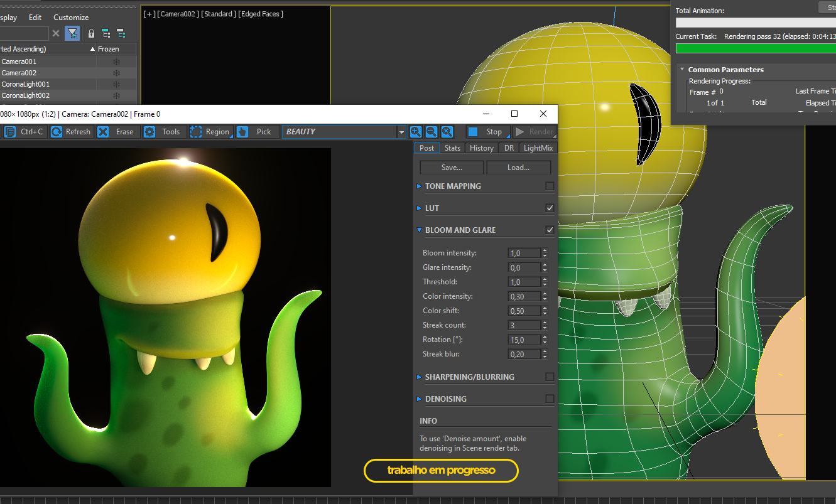Click the Current Task progress bar
The height and width of the screenshot is (504, 836).
(x=756, y=48)
